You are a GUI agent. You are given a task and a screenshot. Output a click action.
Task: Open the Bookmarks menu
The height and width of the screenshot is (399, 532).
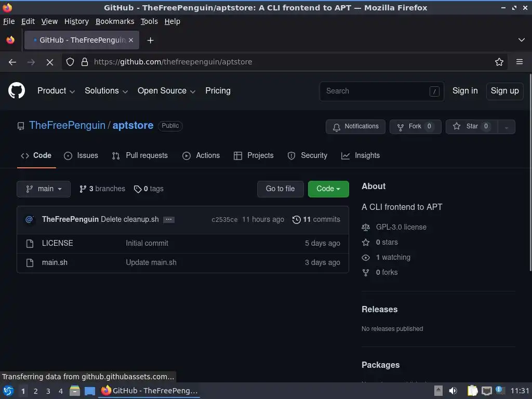pyautogui.click(x=115, y=21)
